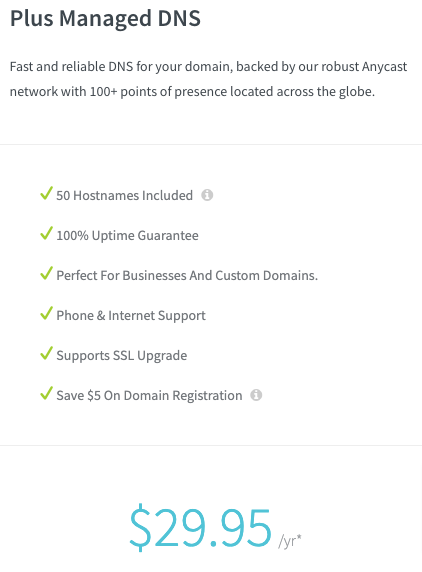Click green checkmark beside 100% Uptime Guarantee
The image size is (422, 572).
(x=46, y=233)
